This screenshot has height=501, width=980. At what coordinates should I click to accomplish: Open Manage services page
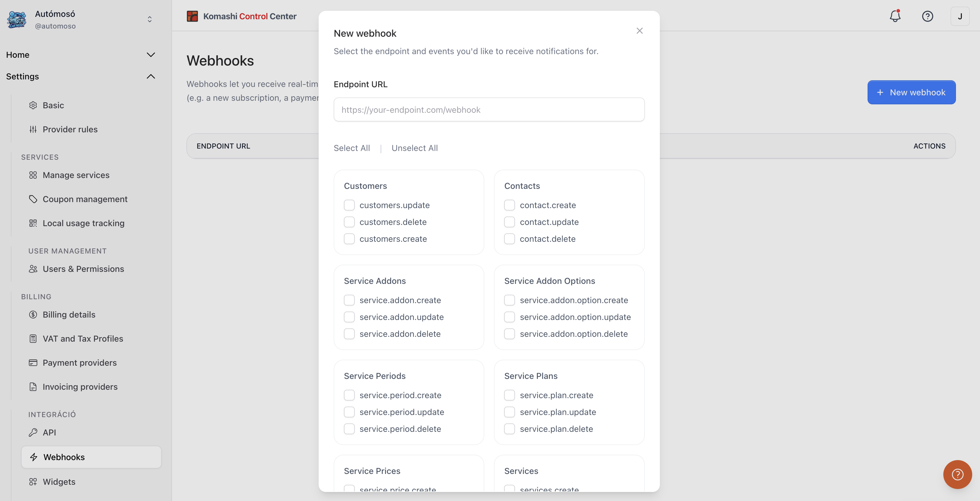click(76, 175)
